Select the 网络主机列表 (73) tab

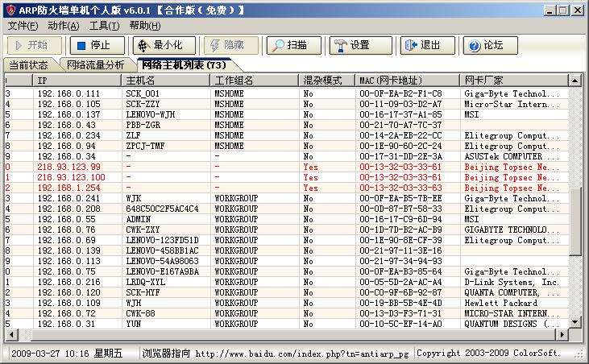point(184,65)
